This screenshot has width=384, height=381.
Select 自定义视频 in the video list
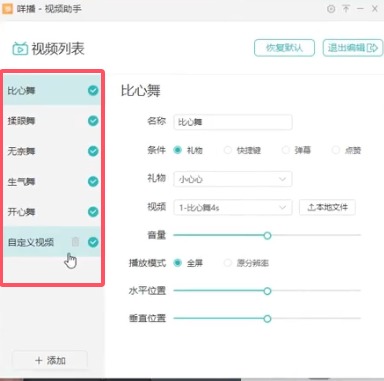[x=52, y=242]
